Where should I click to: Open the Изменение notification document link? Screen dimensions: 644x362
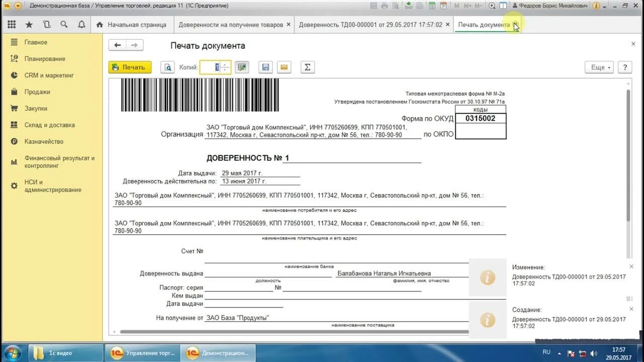[x=569, y=280]
